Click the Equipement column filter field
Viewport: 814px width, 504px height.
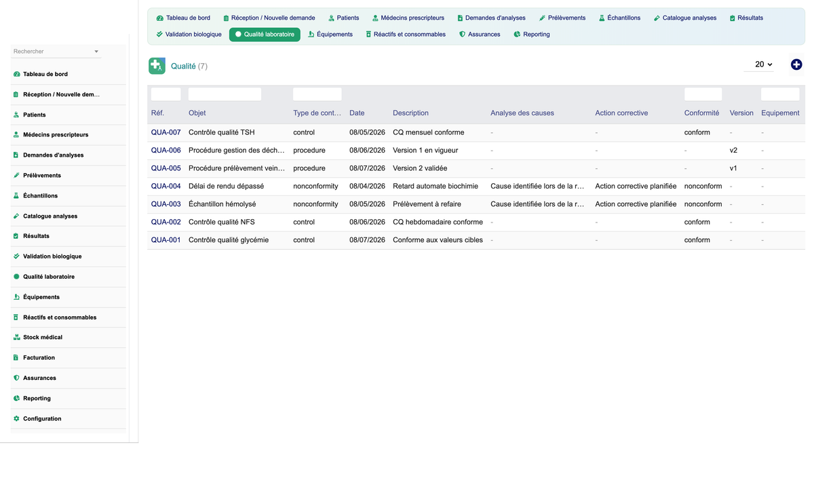pyautogui.click(x=780, y=94)
